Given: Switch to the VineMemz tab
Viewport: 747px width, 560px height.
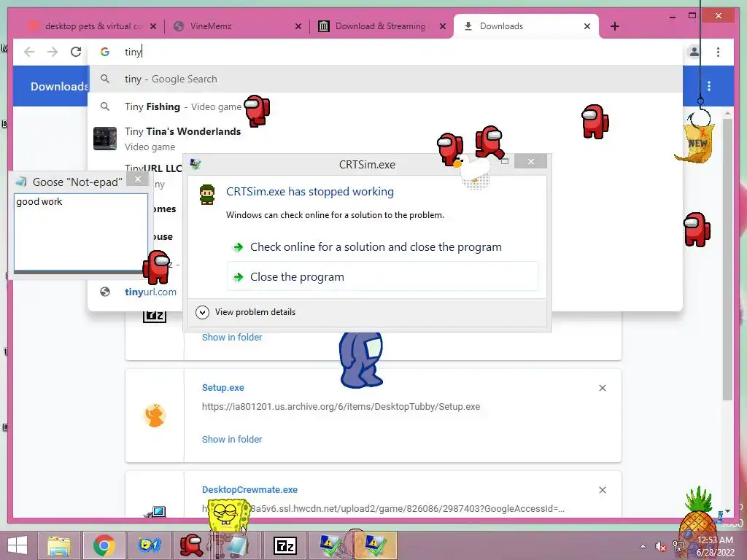Looking at the screenshot, I should point(237,26).
